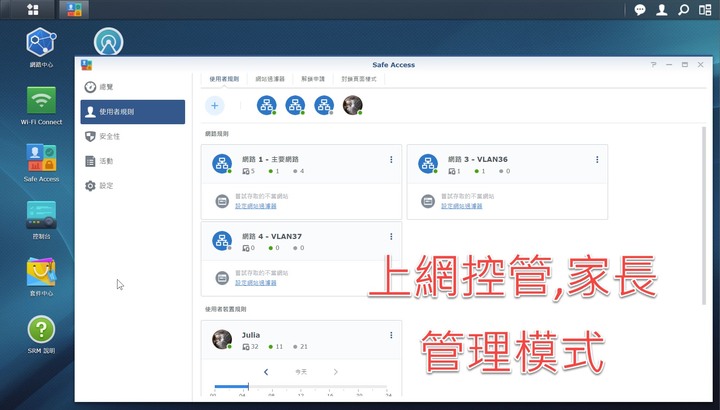This screenshot has width=720, height=410.
Task: Select the network profile icon with gray status dot
Action: (324, 106)
